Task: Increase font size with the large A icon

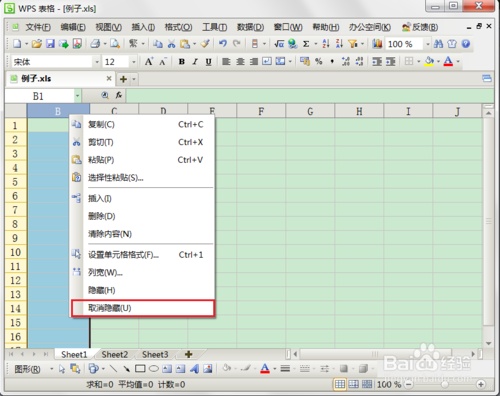Action: point(149,61)
